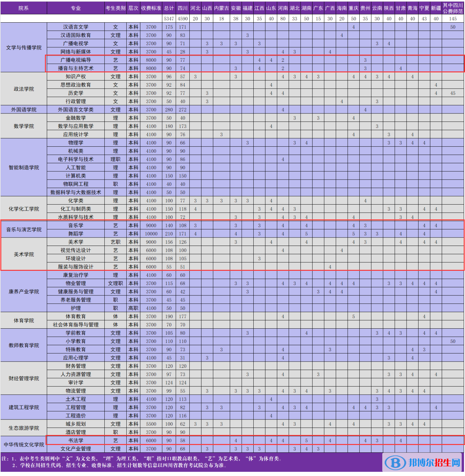Select the 应用心理学 major cell

(76, 358)
